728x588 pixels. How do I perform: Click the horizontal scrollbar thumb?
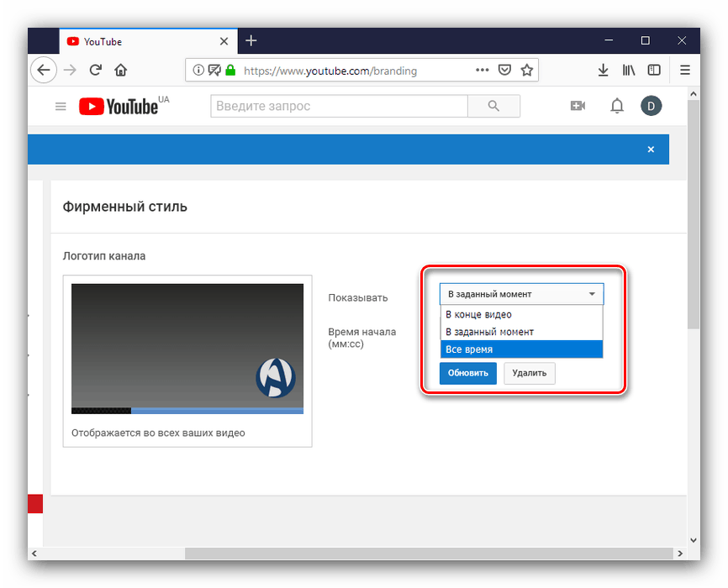[x=429, y=554]
